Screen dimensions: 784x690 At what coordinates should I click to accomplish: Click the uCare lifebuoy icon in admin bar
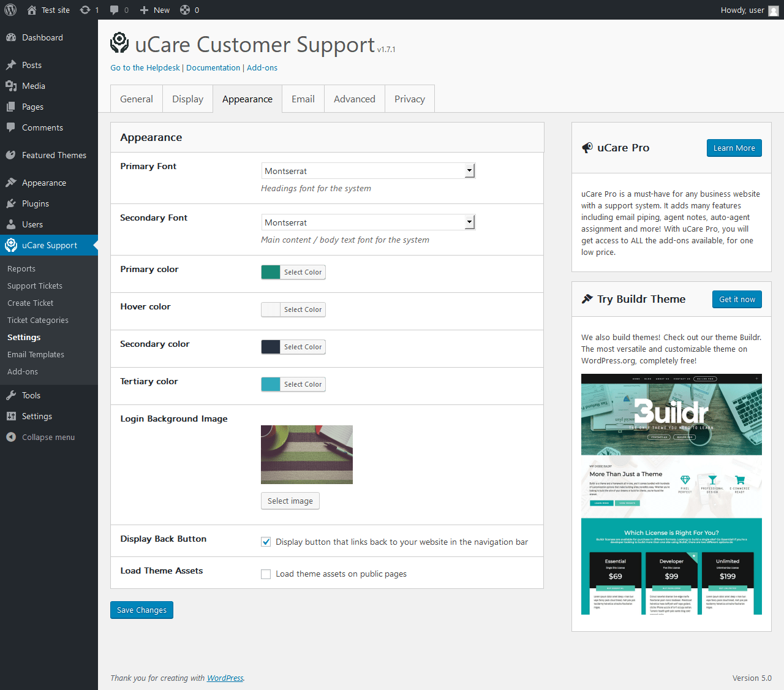[184, 10]
